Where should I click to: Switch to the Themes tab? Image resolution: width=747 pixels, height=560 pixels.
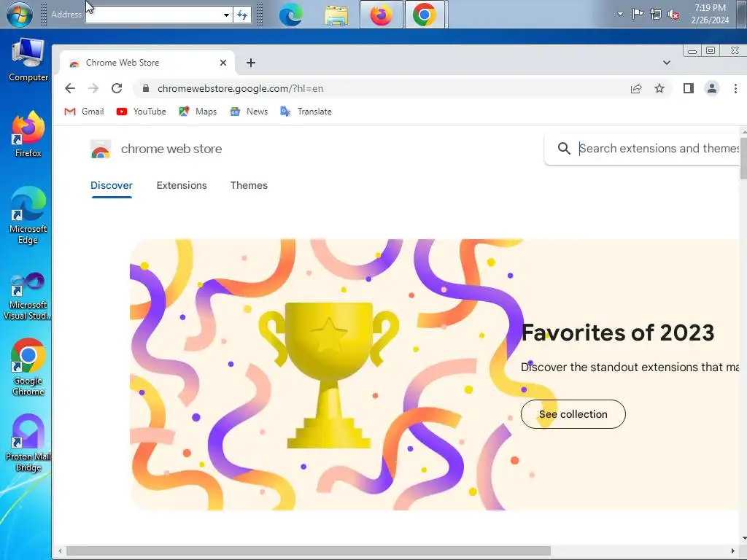coord(249,185)
